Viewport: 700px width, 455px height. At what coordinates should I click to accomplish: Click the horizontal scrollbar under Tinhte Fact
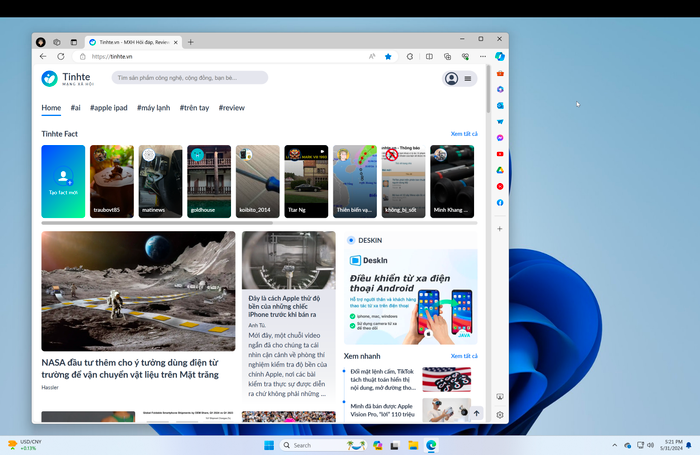[x=157, y=223]
